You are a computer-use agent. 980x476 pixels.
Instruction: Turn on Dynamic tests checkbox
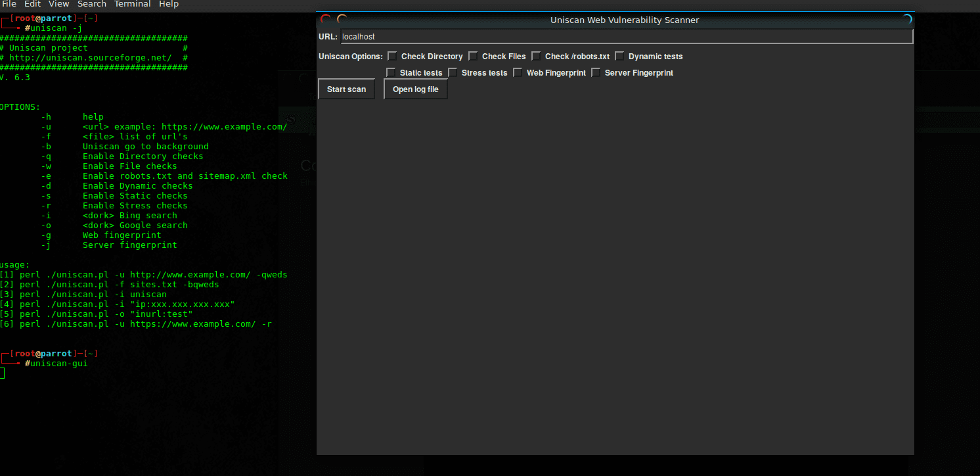(620, 56)
